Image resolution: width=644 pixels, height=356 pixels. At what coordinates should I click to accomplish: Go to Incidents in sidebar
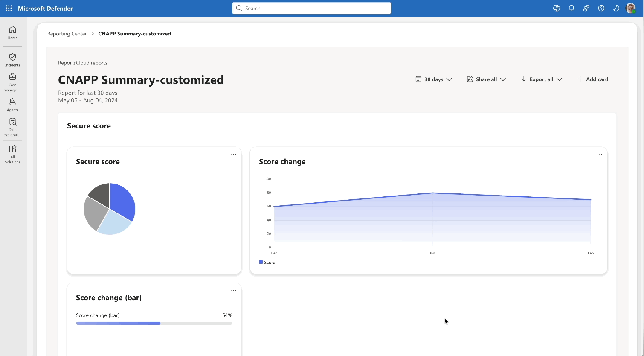pos(12,60)
